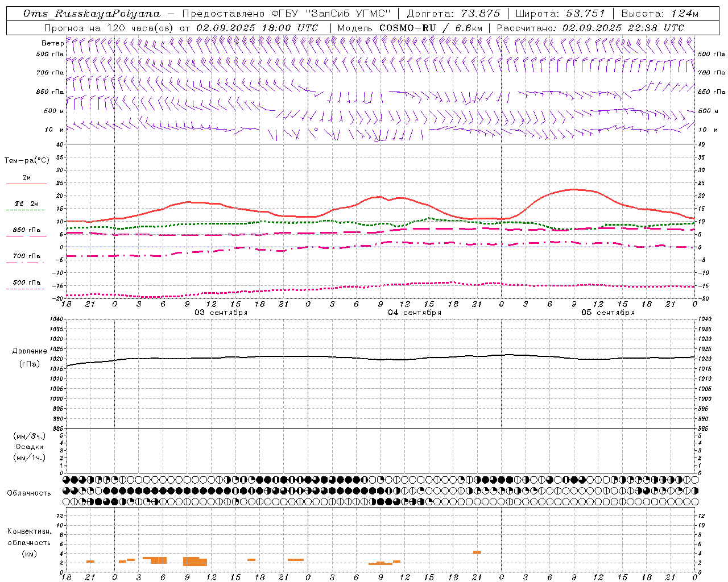Click the left 10 м wind level label
728x582 pixels.
point(54,130)
